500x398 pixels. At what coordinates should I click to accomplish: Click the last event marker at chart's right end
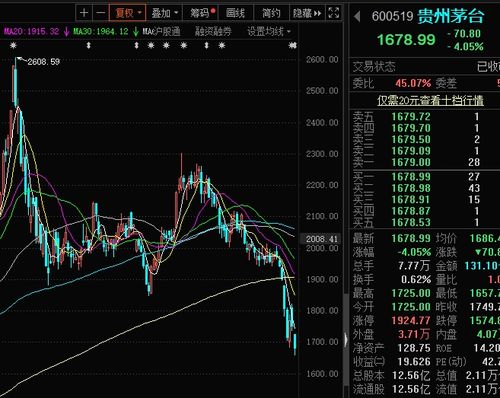click(x=293, y=45)
